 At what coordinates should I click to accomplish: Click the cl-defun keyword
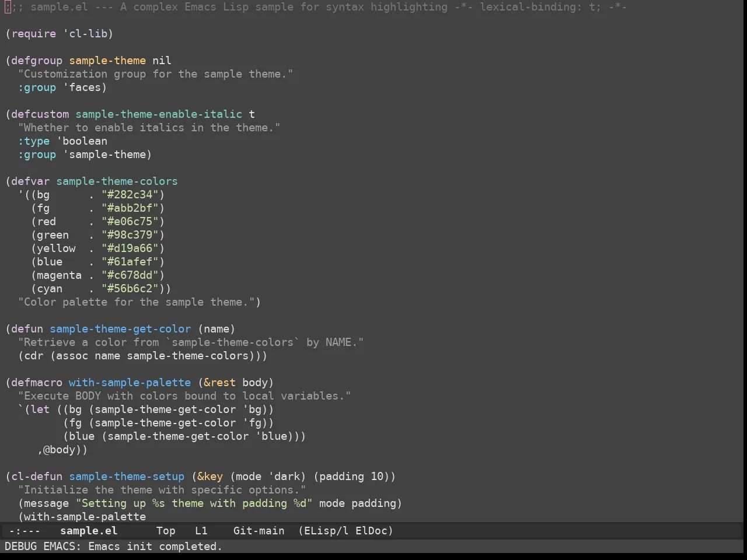(37, 477)
